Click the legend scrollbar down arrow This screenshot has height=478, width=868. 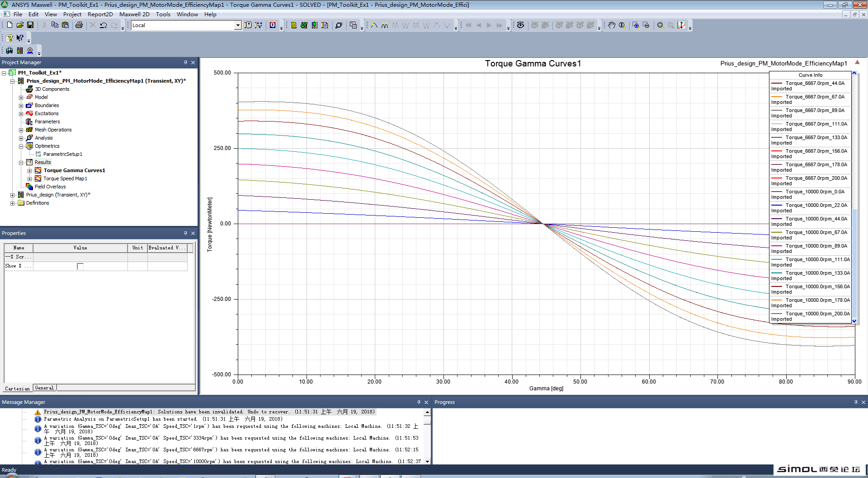coord(854,321)
